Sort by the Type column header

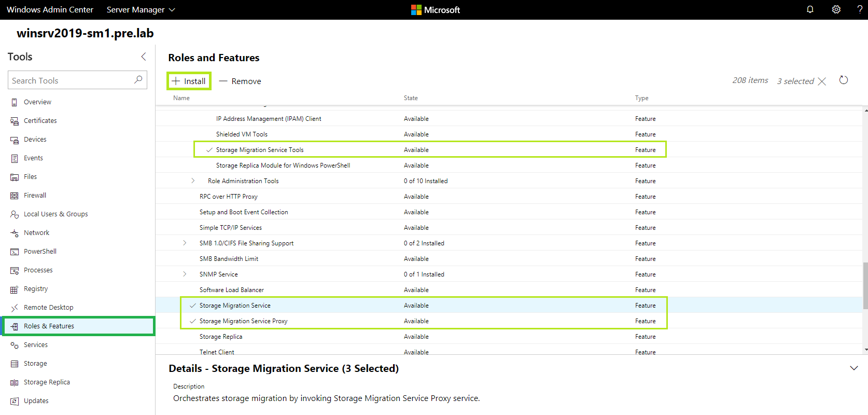tap(642, 98)
